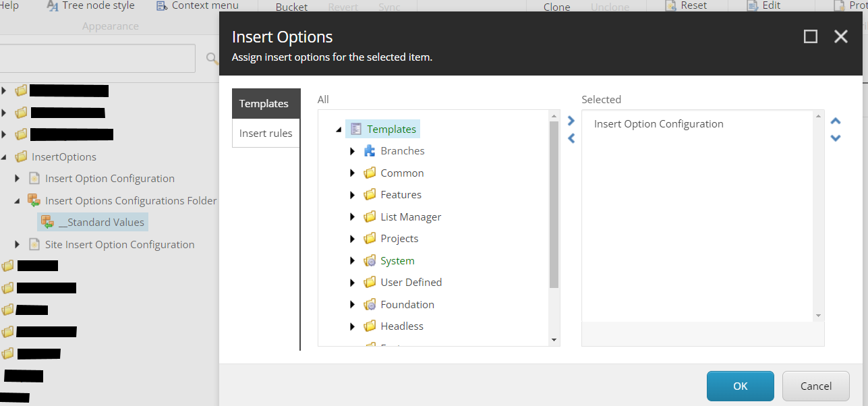Click the Templates root node icon
868x406 pixels.
(356, 129)
